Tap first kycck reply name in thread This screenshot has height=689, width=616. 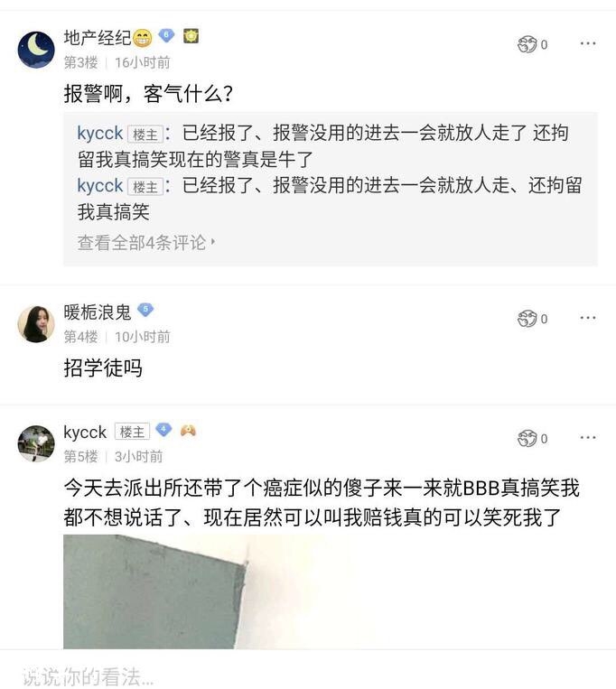(100, 134)
